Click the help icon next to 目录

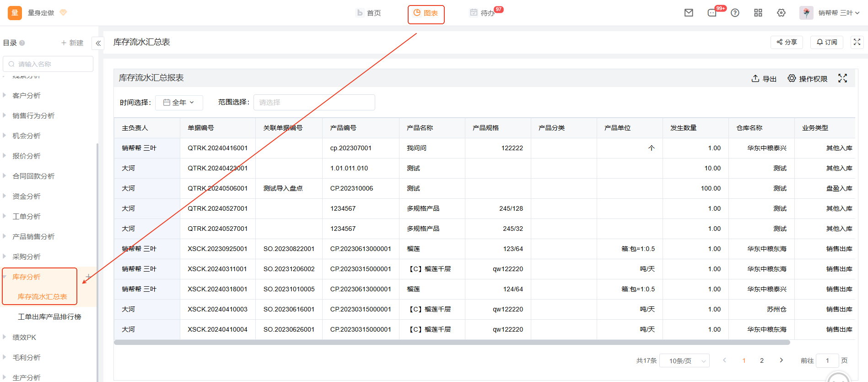point(22,43)
